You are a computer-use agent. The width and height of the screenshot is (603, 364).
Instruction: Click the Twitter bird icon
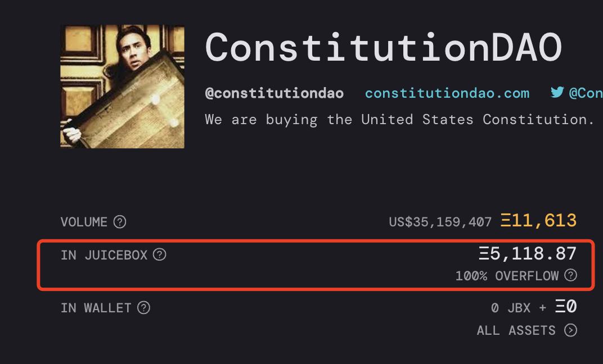coord(557,93)
